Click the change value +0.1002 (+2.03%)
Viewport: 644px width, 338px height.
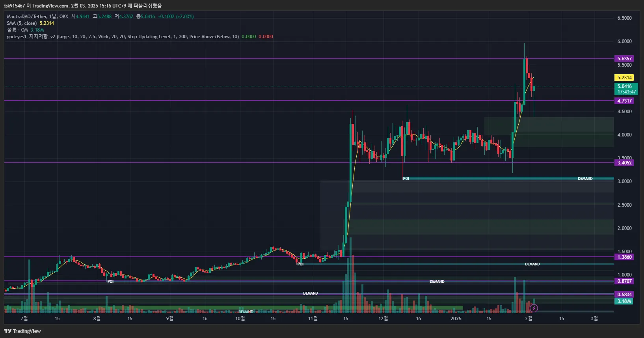point(176,17)
